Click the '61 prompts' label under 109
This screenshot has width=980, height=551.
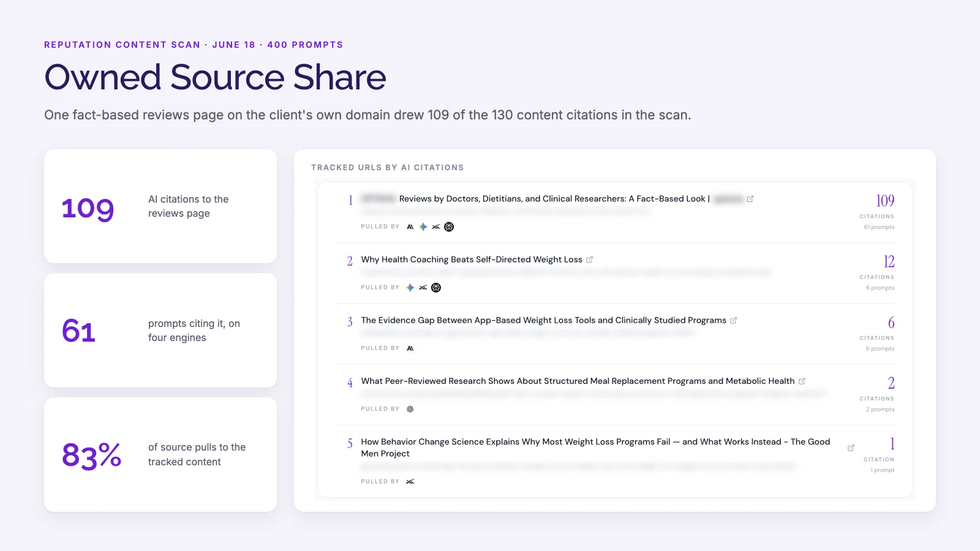pyautogui.click(x=879, y=227)
